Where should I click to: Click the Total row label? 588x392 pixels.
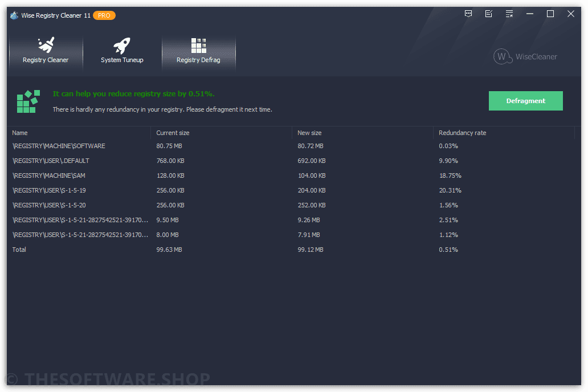tap(19, 250)
